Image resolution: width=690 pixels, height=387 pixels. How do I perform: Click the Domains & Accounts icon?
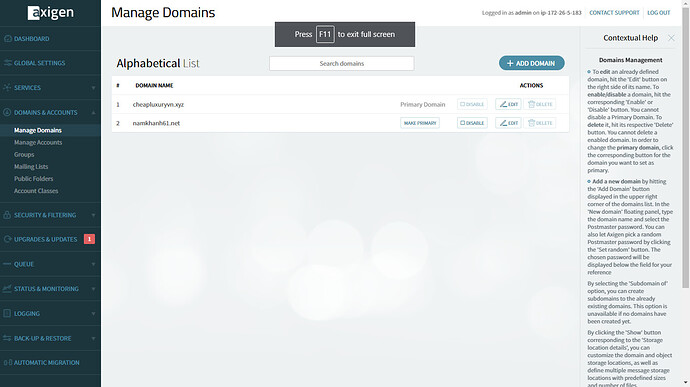coord(7,112)
